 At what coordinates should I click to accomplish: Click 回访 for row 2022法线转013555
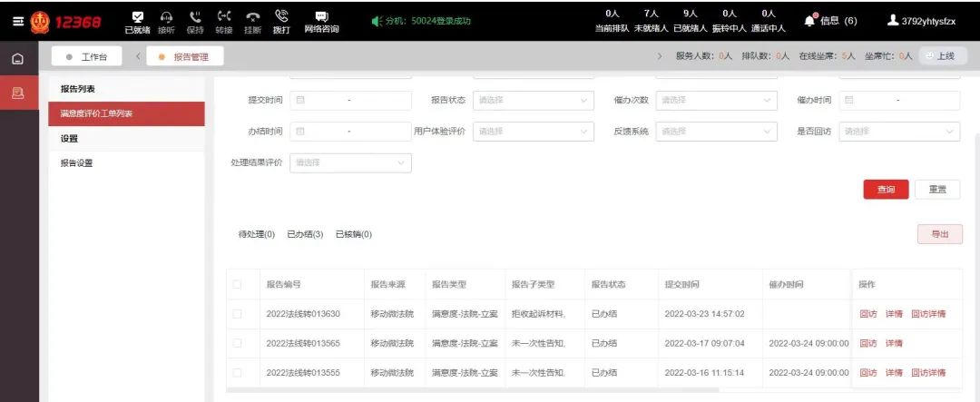point(868,373)
